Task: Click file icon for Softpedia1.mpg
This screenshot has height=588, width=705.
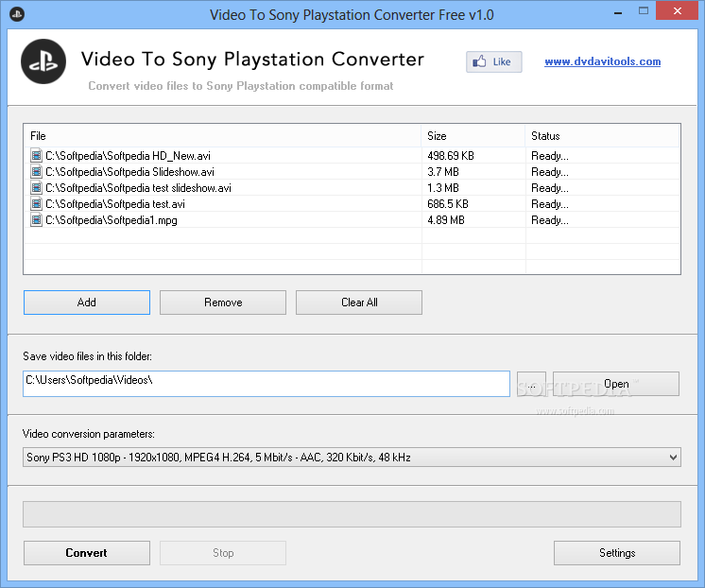Action: tap(36, 220)
